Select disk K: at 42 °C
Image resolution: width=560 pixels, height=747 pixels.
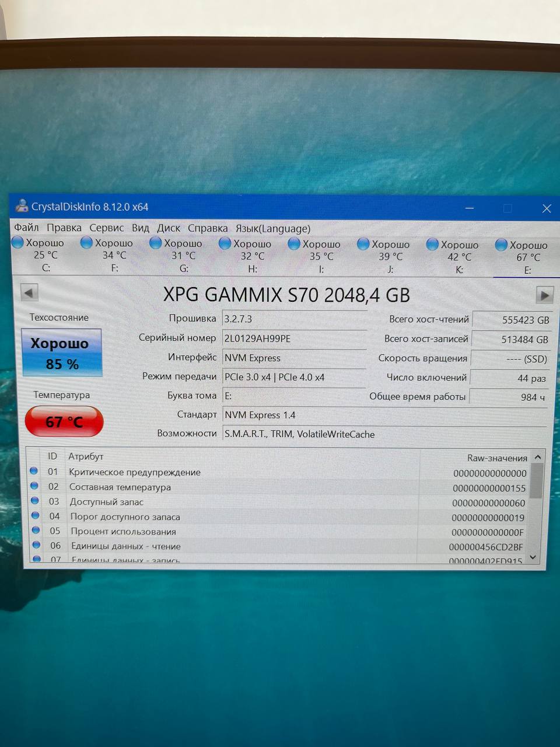coord(453,257)
